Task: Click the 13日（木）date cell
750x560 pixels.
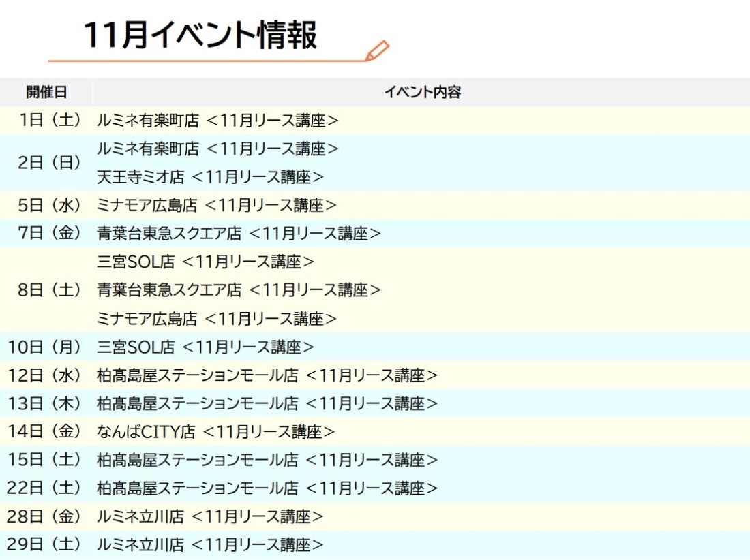Action: pos(44,403)
